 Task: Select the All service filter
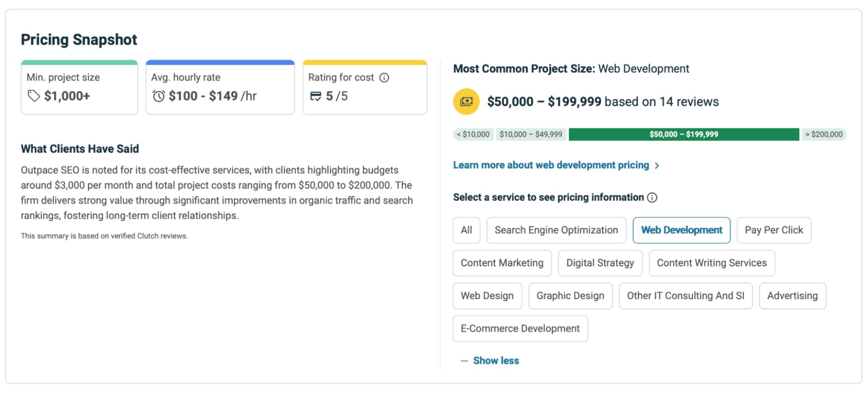[466, 230]
